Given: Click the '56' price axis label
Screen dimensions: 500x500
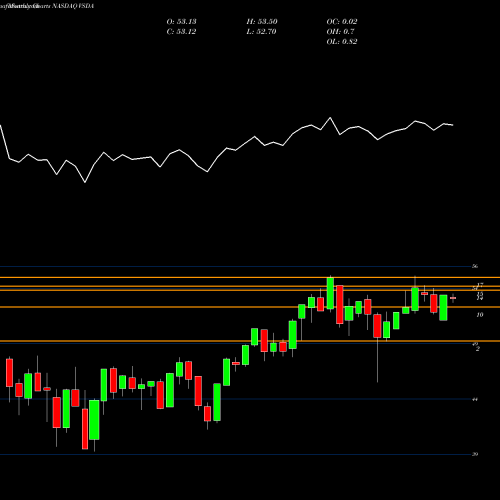Looking at the screenshot, I should pos(475,266).
